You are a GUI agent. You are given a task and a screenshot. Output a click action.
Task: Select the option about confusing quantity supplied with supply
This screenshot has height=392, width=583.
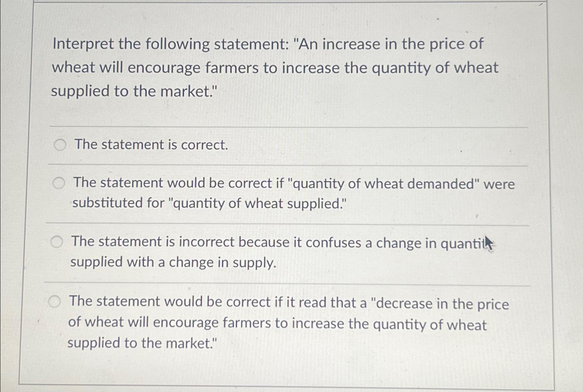click(56, 241)
